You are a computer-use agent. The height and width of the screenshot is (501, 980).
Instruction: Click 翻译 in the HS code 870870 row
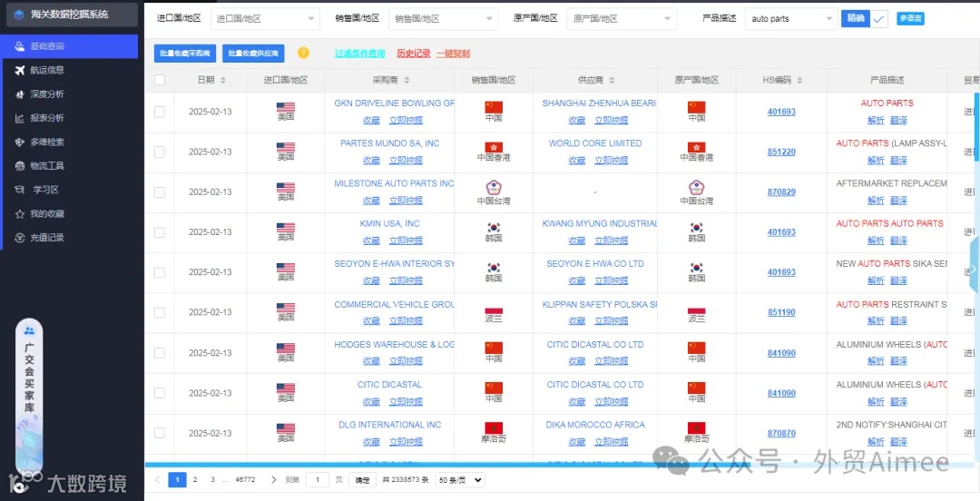pyautogui.click(x=898, y=442)
